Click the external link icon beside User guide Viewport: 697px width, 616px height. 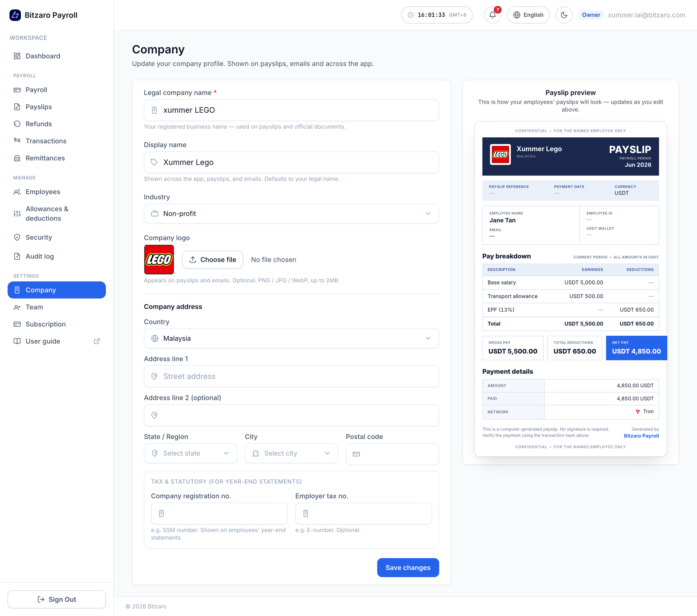pyautogui.click(x=97, y=341)
